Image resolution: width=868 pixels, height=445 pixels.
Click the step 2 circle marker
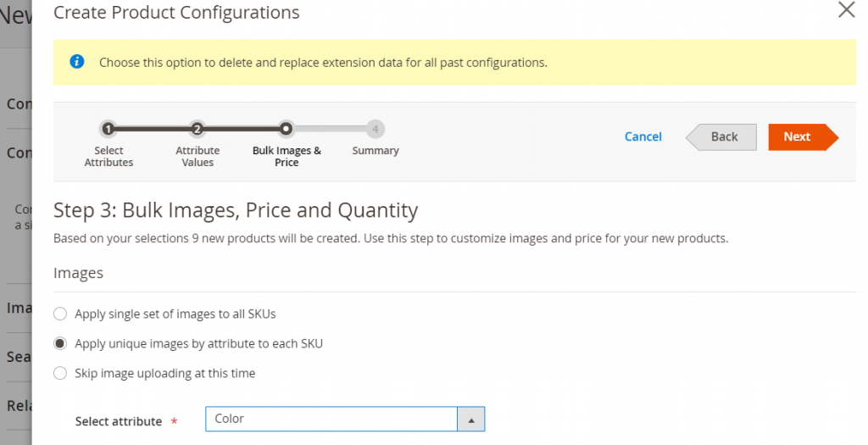pyautogui.click(x=197, y=129)
